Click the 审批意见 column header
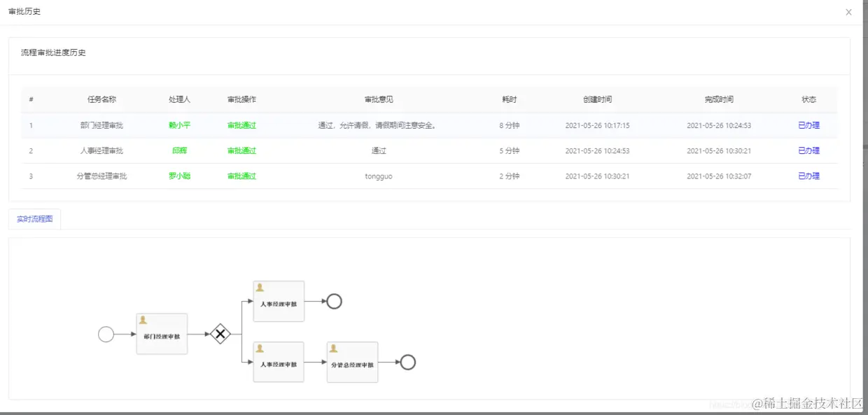The image size is (868, 415). coord(379,99)
